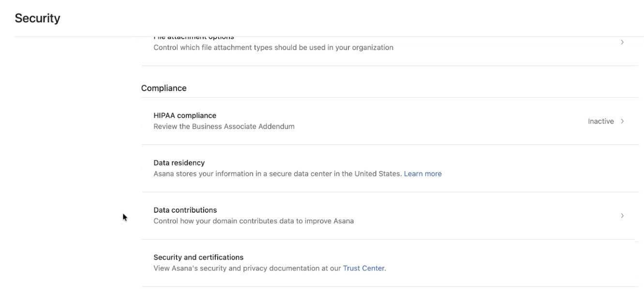This screenshot has height=298, width=644.
Task: Click "Control how your domain contributes data" text
Action: coord(254,221)
